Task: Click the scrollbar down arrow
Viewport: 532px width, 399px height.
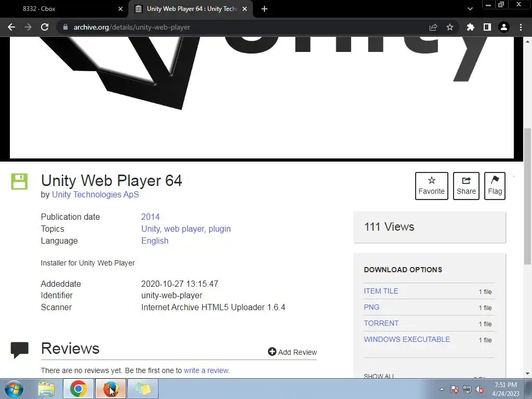Action: pyautogui.click(x=527, y=374)
